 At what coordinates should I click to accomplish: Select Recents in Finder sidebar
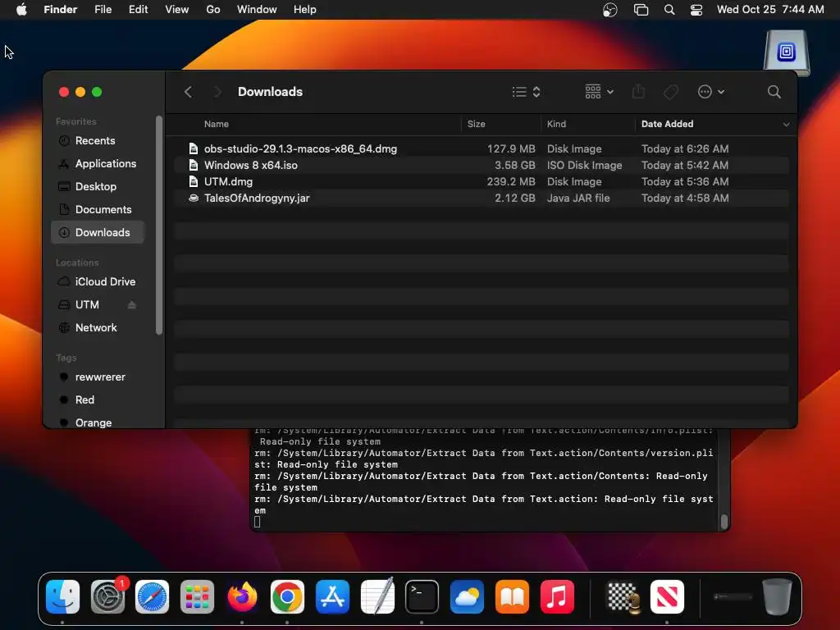pos(98,140)
